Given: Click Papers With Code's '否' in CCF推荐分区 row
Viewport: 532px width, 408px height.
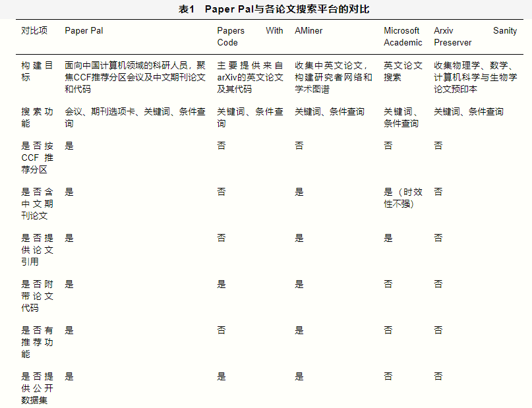Looking at the screenshot, I should pyautogui.click(x=222, y=146).
